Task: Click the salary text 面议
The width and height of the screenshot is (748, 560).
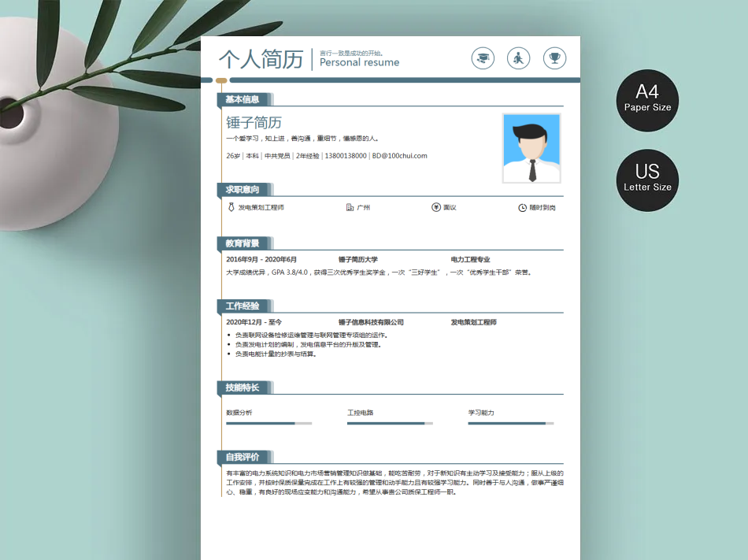Action: coord(450,207)
